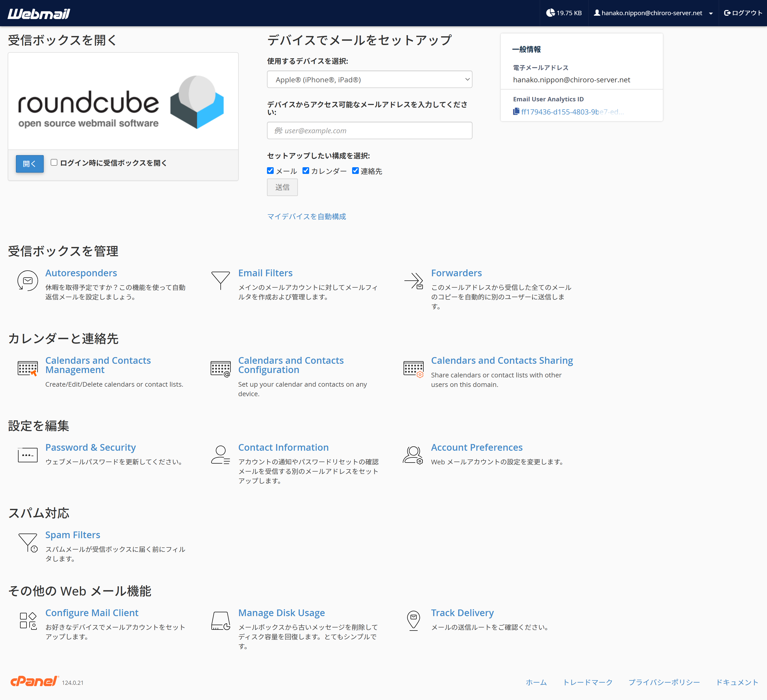Open the Forwarders link

point(456,273)
